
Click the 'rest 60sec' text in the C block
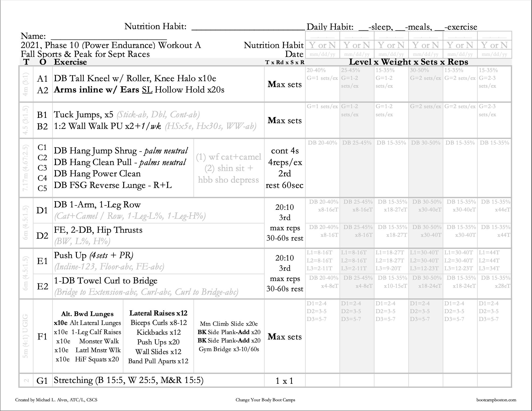(x=285, y=185)
